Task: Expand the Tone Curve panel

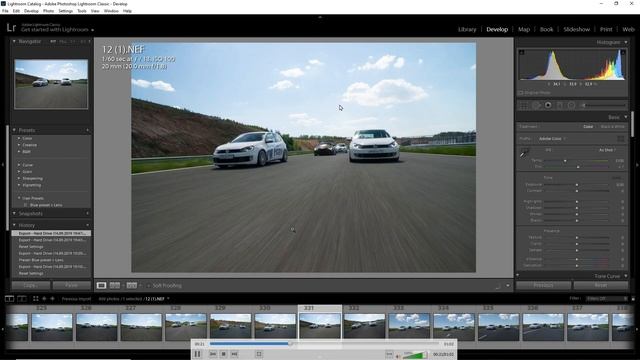Action: 626,276
